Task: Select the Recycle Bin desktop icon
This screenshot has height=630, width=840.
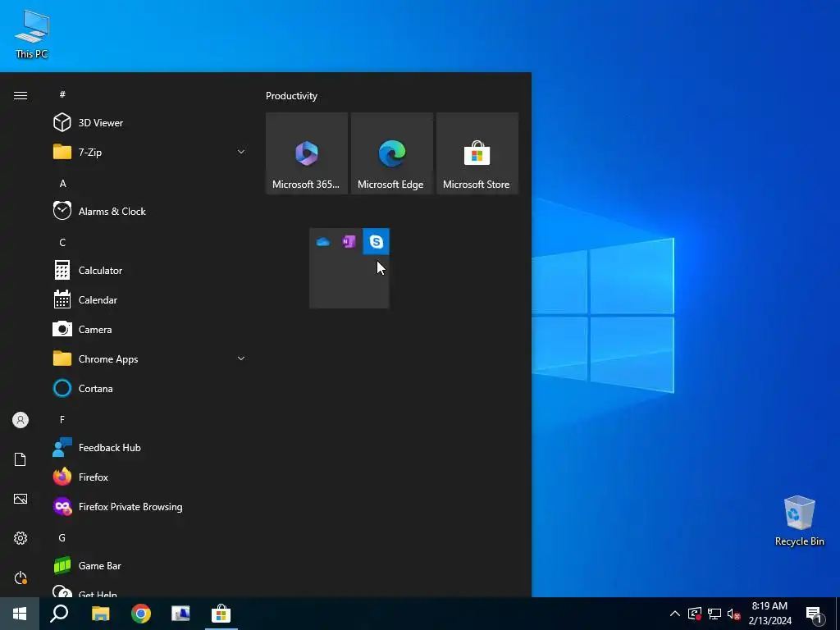Action: 799,521
